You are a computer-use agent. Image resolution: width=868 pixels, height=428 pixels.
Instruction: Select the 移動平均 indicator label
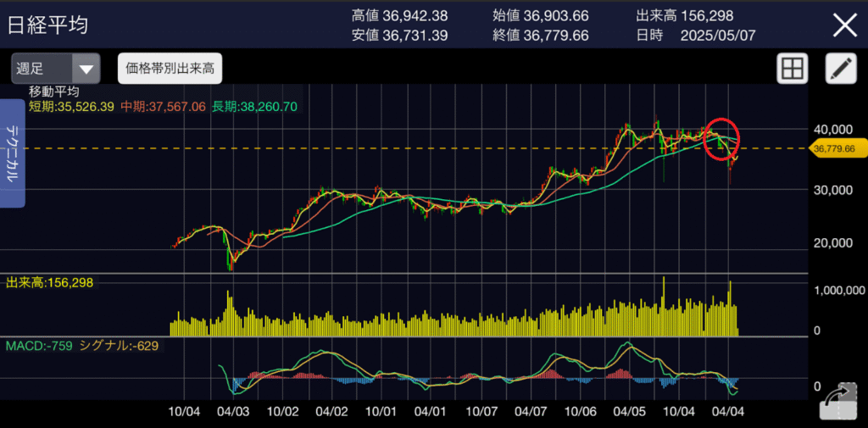[x=54, y=92]
